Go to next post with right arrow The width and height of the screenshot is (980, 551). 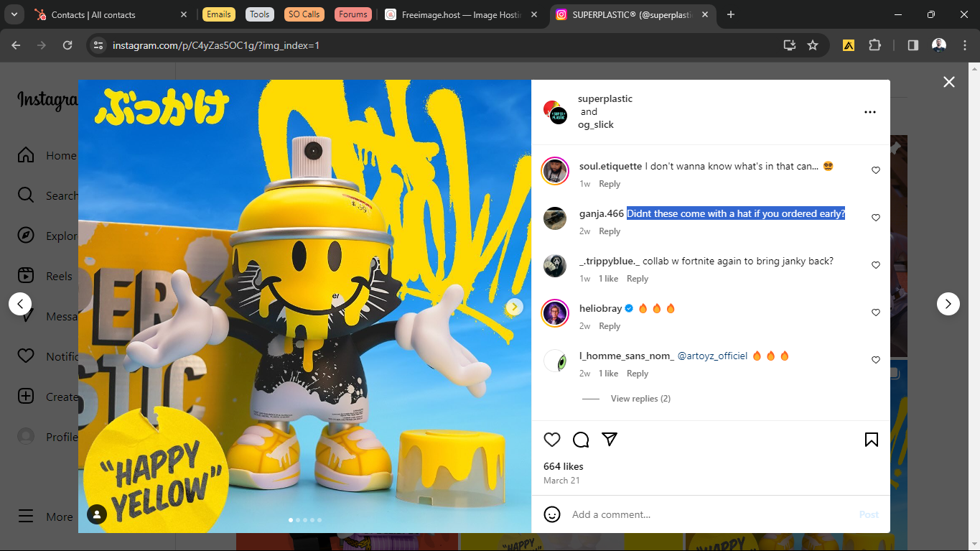(x=948, y=304)
